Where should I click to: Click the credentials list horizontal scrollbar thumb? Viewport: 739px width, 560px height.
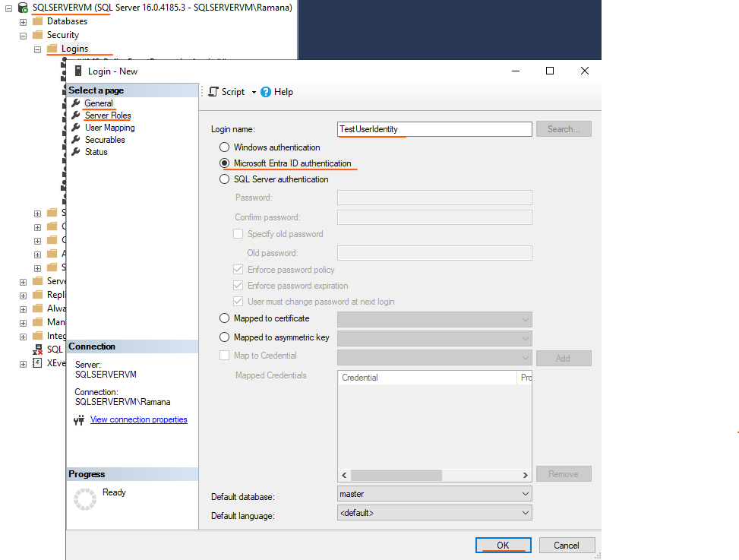[x=396, y=475]
